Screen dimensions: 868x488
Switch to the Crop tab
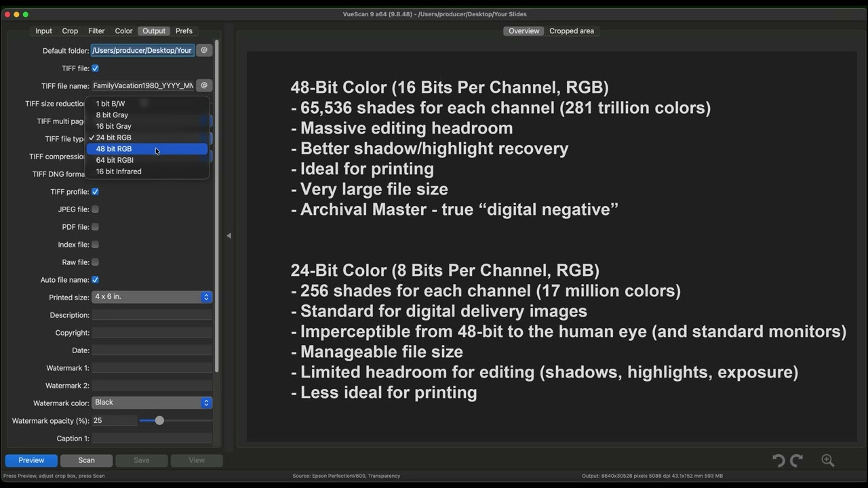click(x=70, y=31)
